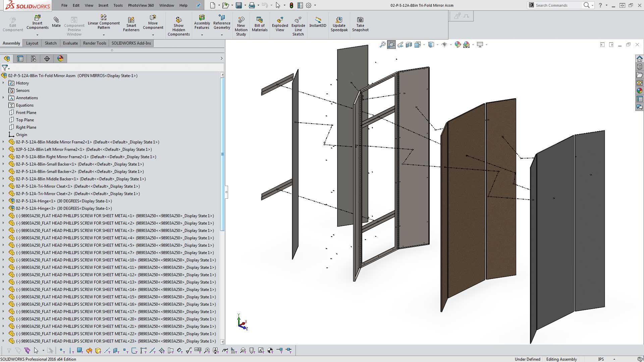Screen dimensions: 644x362
Task: Click the pin menu icon
Action: click(x=198, y=5)
